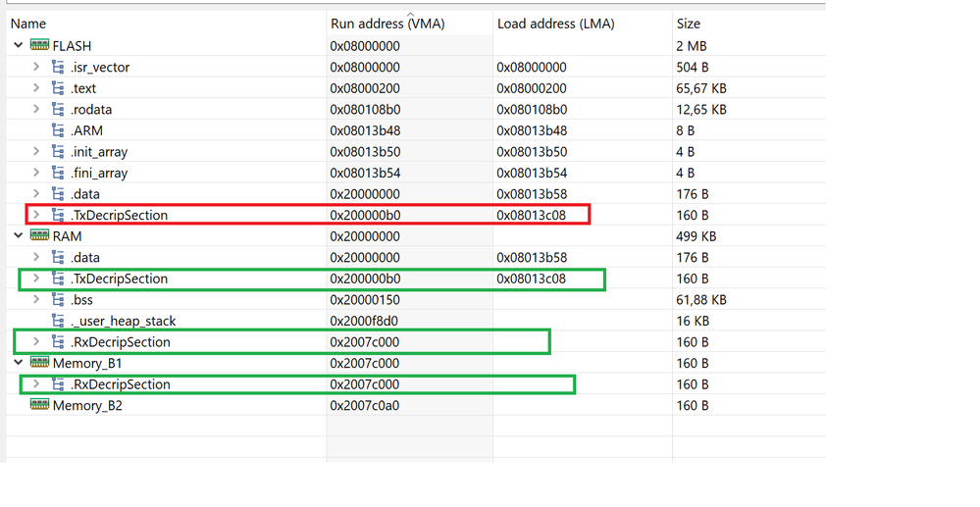This screenshot has height=507, width=980.
Task: Select the RAM row name
Action: (67, 236)
